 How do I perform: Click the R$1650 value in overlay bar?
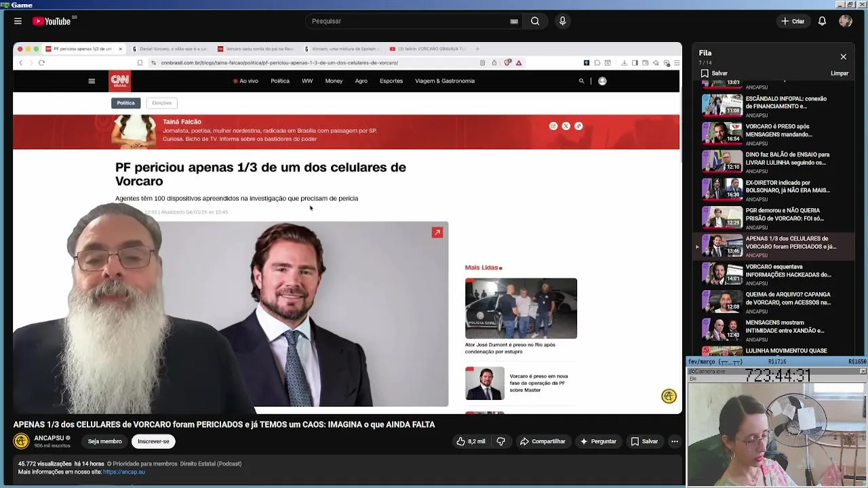coord(857,362)
